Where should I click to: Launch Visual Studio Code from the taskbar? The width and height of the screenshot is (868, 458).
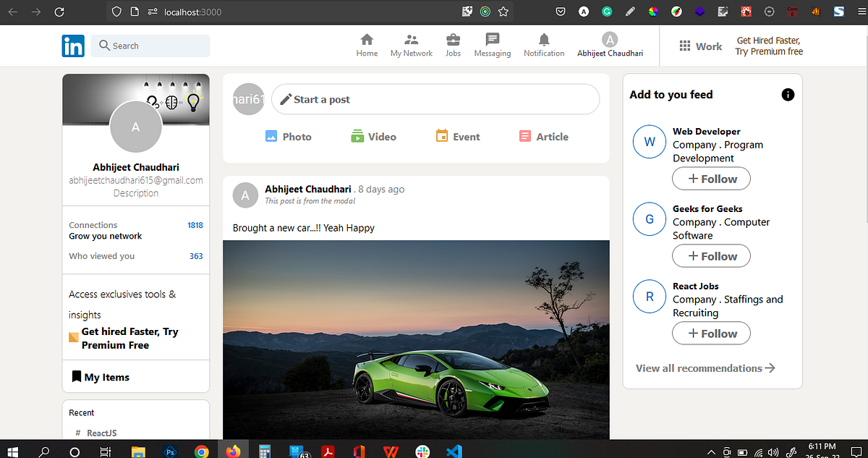[454, 450]
